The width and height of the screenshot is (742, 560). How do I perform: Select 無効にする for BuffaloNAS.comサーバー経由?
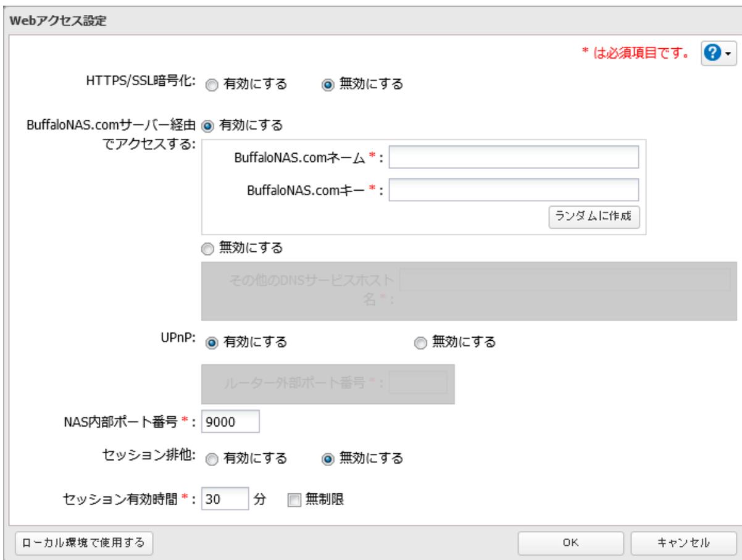point(207,248)
